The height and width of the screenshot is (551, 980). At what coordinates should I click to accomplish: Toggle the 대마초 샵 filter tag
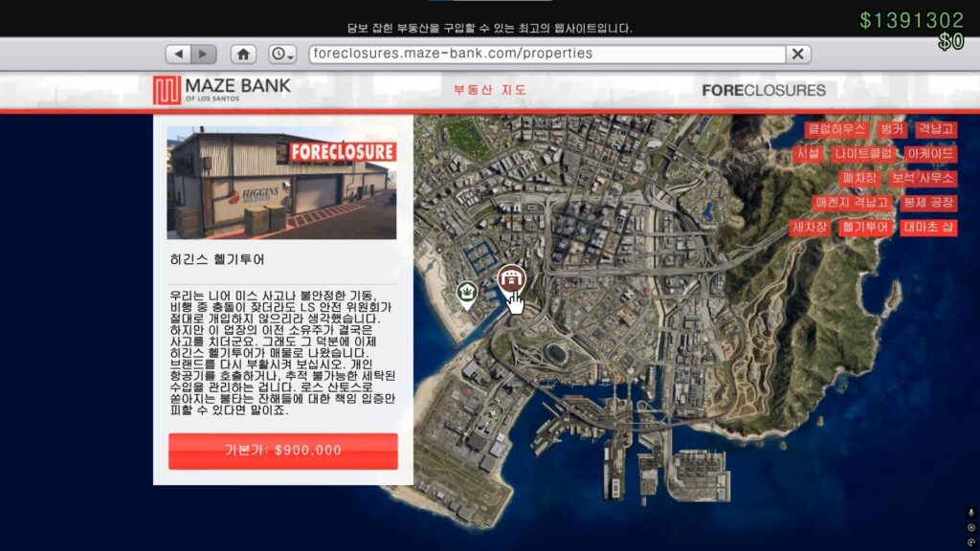coord(928,228)
